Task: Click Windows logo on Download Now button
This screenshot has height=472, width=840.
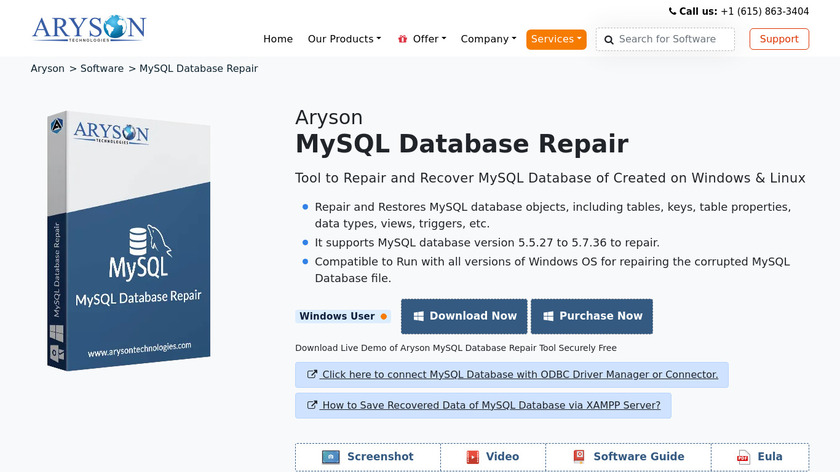Action: click(418, 317)
